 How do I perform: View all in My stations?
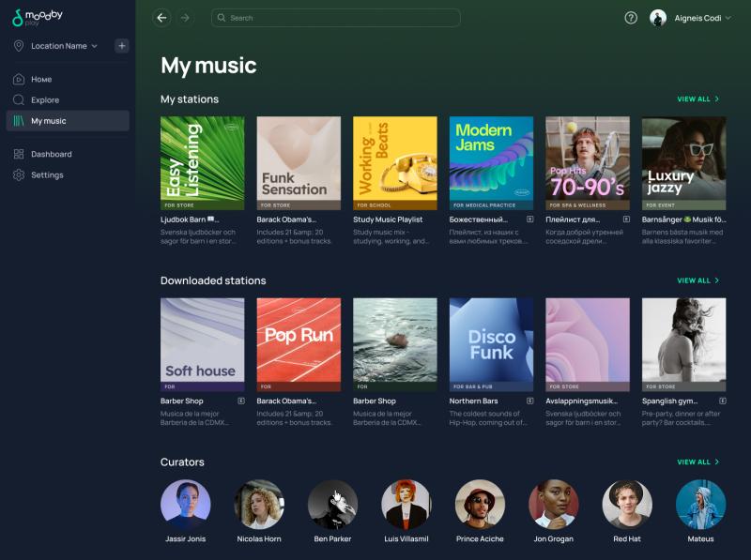pos(697,98)
